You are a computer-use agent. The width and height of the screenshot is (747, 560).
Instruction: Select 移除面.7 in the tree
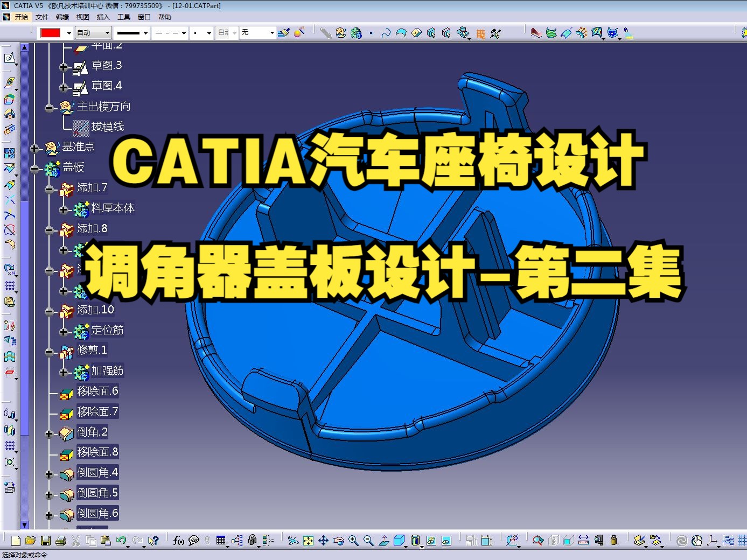pos(97,411)
